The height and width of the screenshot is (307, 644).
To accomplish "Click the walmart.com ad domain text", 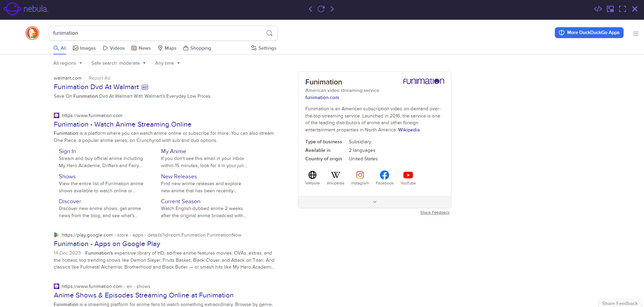I will click(x=68, y=78).
